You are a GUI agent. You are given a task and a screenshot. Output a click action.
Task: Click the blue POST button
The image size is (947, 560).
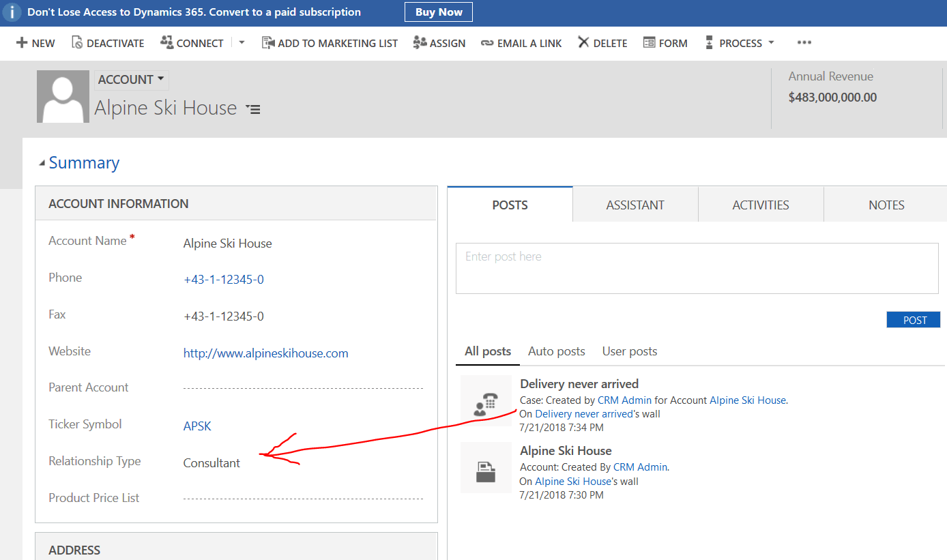915,320
